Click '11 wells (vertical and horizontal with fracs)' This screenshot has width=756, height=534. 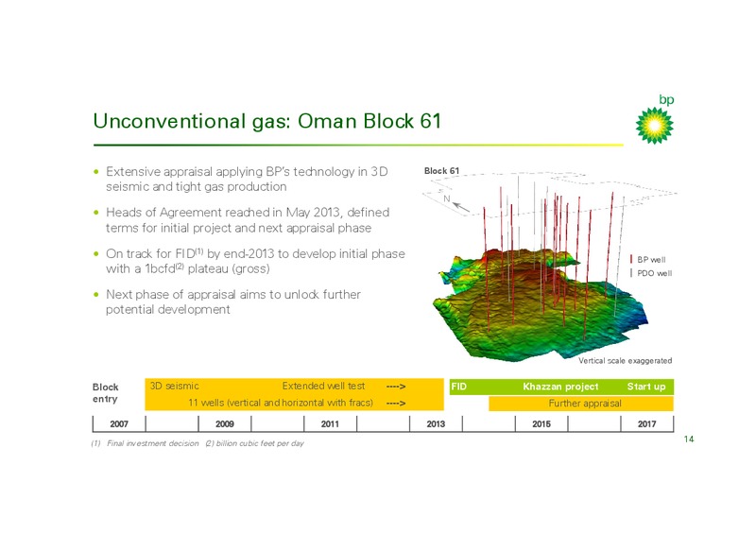[281, 403]
